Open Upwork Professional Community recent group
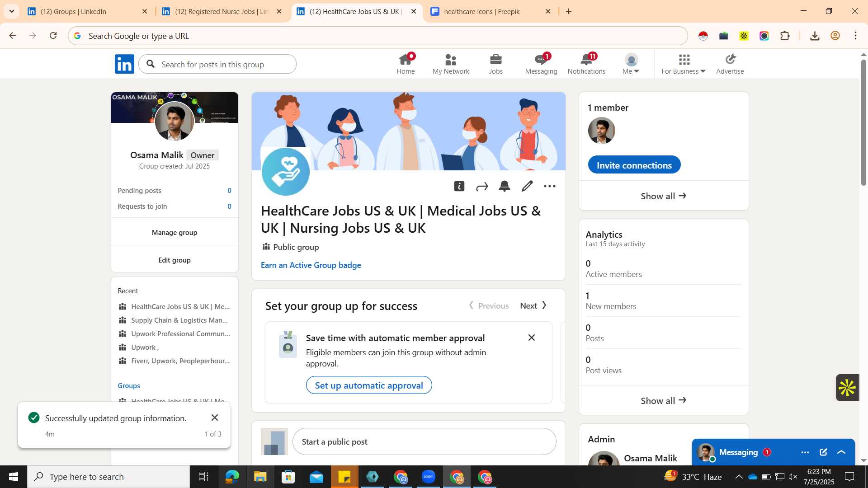The width and height of the screenshot is (868, 488). pos(174,333)
